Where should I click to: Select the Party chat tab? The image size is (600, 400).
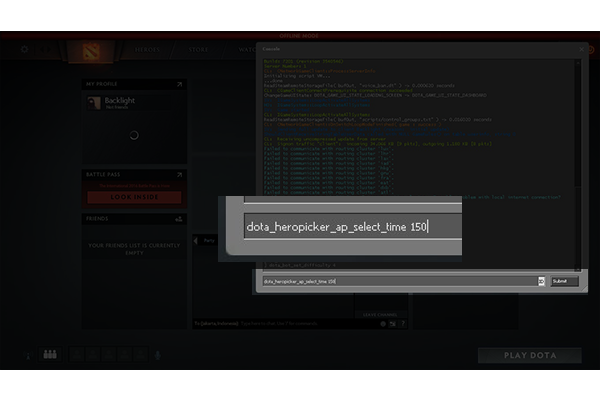pyautogui.click(x=209, y=241)
